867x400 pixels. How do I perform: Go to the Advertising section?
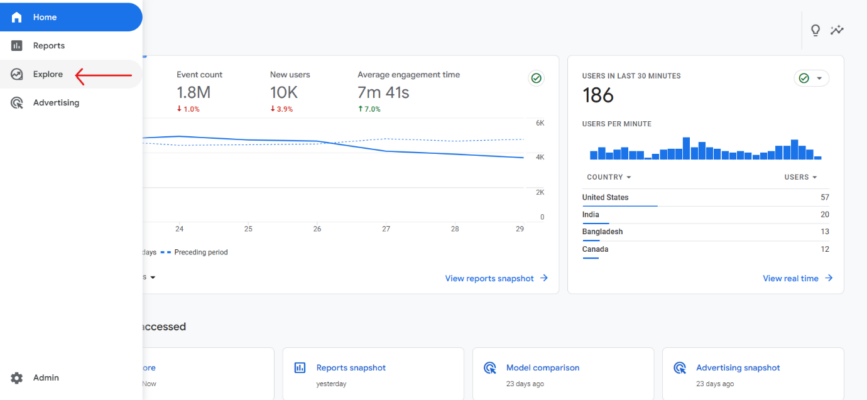point(55,102)
